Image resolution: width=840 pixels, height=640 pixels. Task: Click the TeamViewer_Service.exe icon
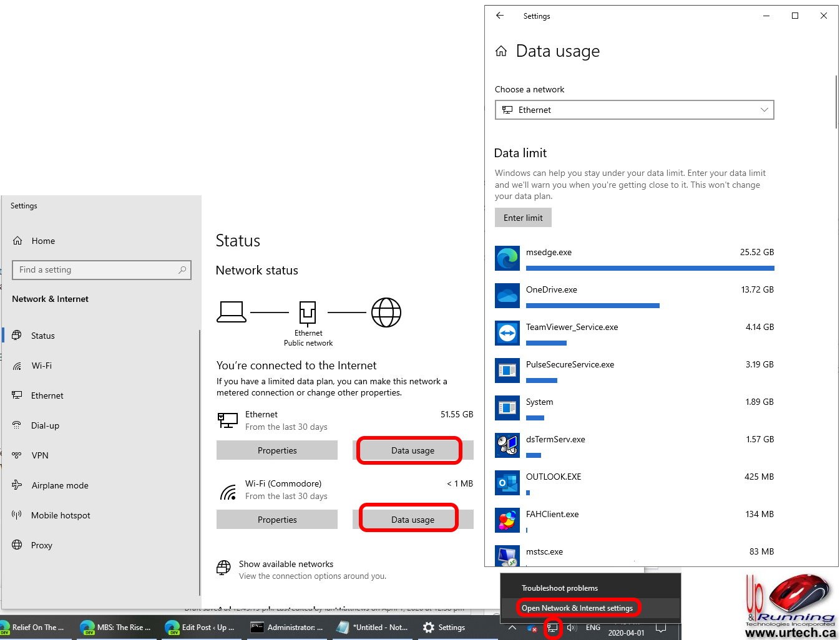pos(507,333)
